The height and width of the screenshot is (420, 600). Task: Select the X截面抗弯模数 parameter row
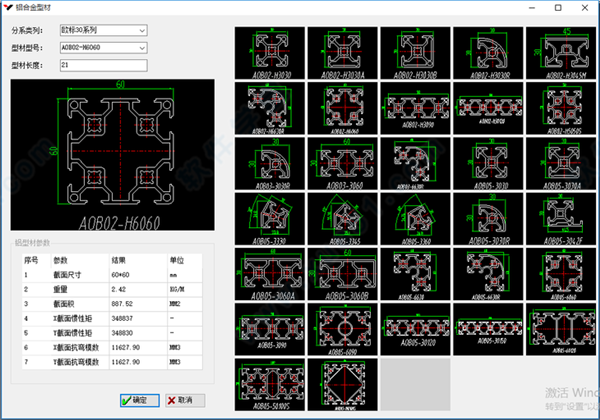(x=112, y=347)
